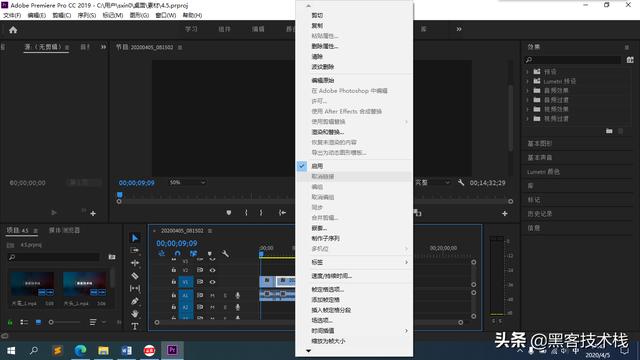Open the 编辑(E) menu
The width and height of the screenshot is (640, 360).
coord(36,15)
